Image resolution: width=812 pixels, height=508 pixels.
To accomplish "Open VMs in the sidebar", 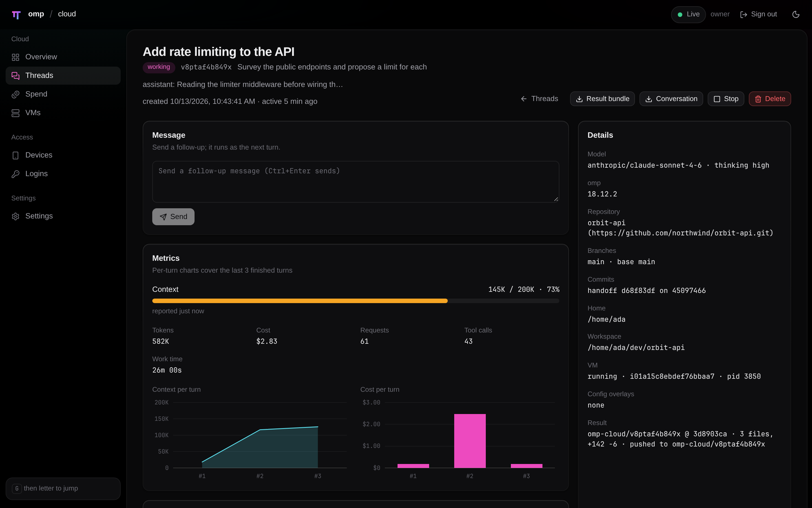I will 63,113.
